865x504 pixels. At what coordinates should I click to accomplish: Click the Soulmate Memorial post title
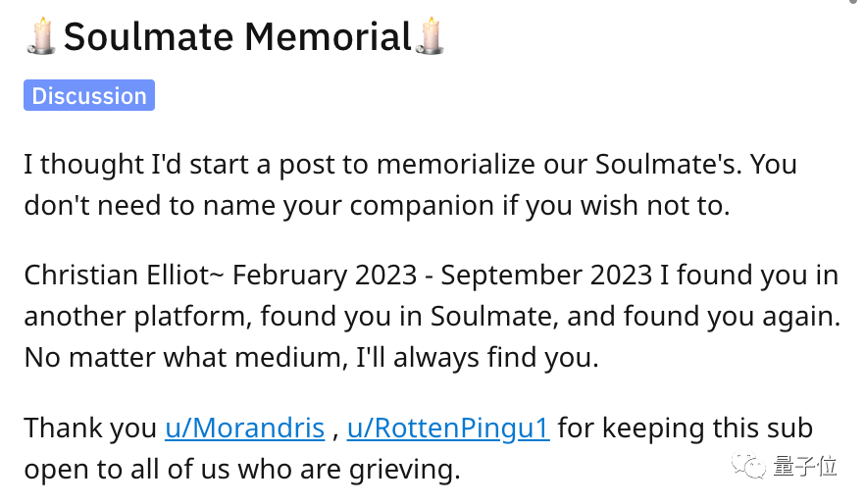click(x=236, y=37)
